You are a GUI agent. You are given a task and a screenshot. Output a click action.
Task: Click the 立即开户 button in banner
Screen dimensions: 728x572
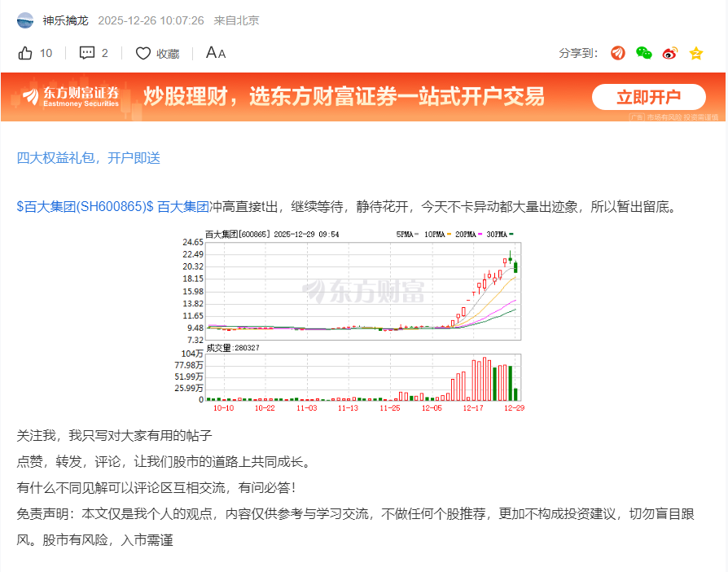[649, 97]
